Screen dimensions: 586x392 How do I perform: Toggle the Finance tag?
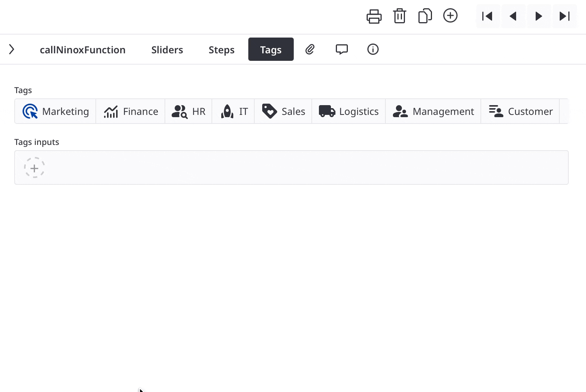(131, 111)
